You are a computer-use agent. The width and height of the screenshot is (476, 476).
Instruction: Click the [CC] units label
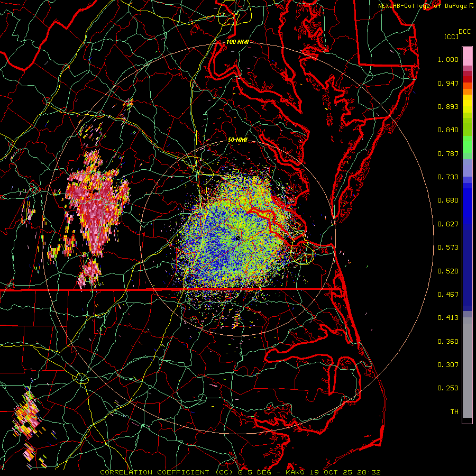[x=452, y=36]
